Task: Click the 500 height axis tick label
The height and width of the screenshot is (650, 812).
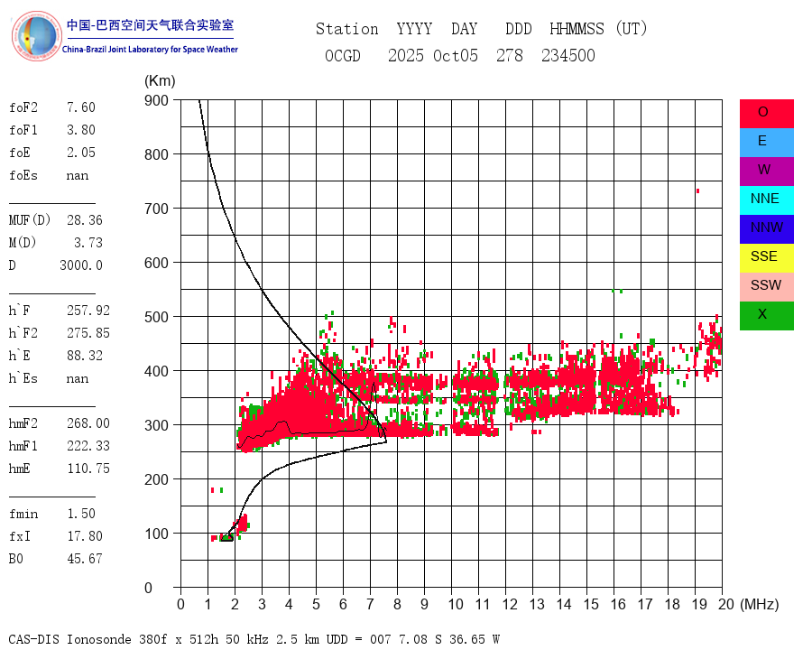Action: [x=156, y=317]
